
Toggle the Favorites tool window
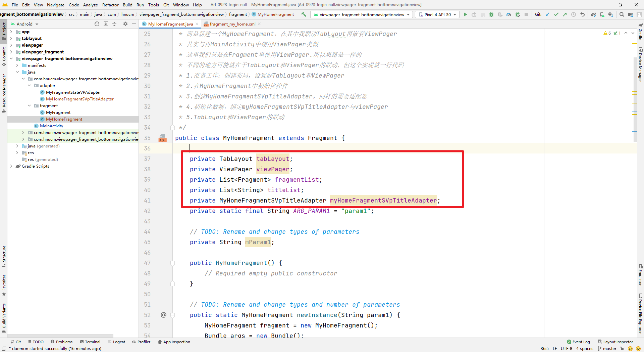pyautogui.click(x=4, y=285)
